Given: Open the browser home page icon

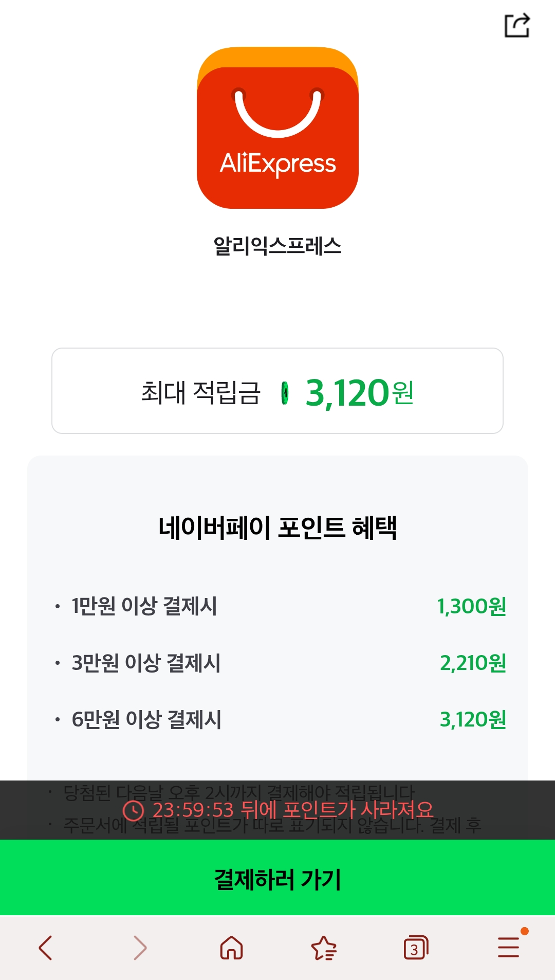Looking at the screenshot, I should pos(231,948).
